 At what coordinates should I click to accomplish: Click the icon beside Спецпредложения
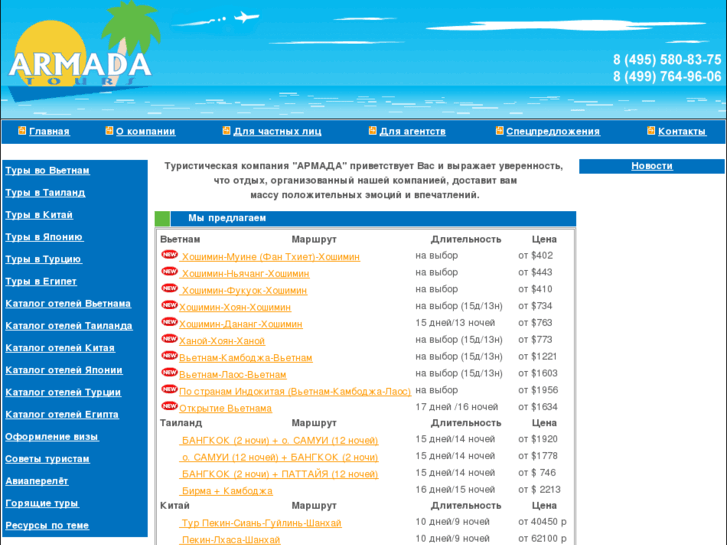[x=499, y=131]
